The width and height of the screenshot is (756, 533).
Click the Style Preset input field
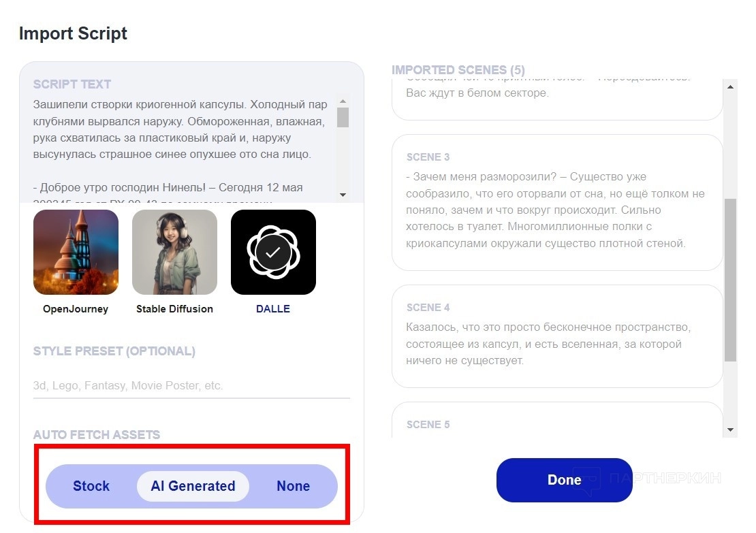(191, 385)
